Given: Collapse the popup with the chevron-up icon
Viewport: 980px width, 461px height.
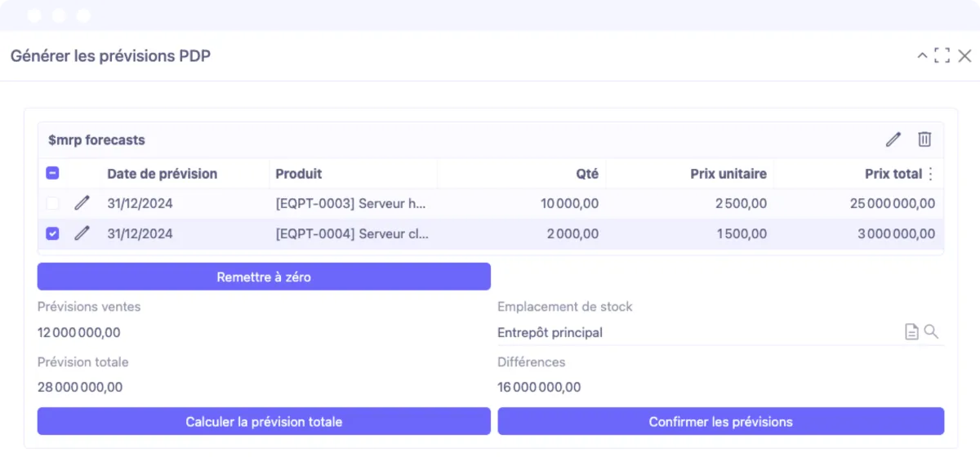Looking at the screenshot, I should pyautogui.click(x=922, y=55).
